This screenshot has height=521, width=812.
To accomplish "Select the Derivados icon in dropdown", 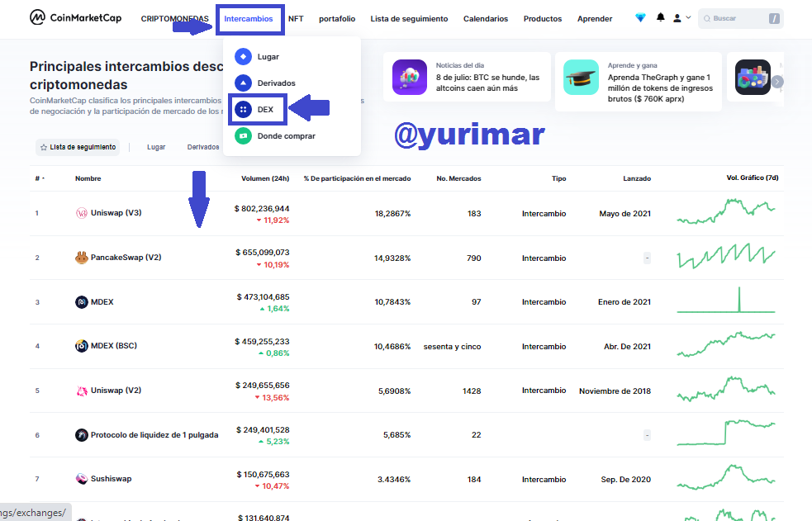I will coord(243,83).
